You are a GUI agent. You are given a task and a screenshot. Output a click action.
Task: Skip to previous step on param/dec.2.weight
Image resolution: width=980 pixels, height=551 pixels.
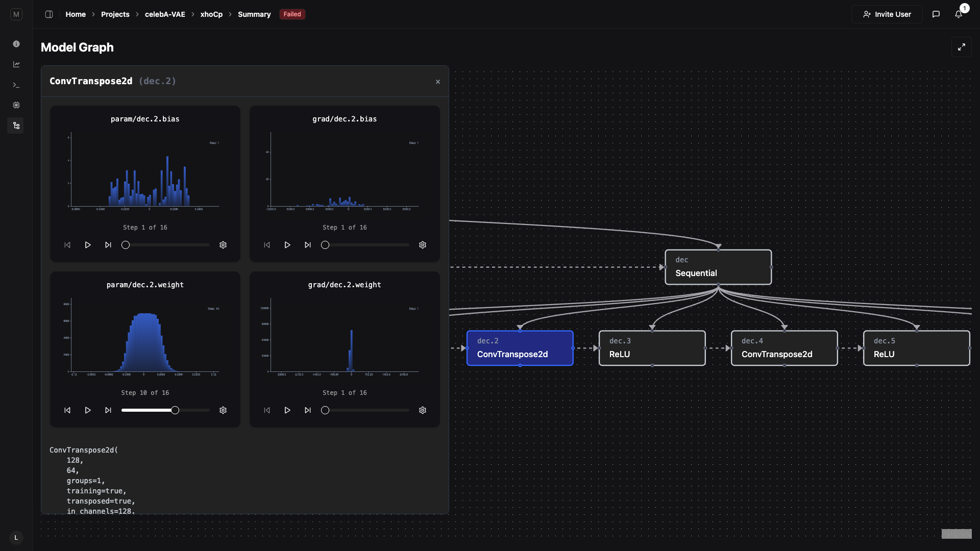pos(67,410)
